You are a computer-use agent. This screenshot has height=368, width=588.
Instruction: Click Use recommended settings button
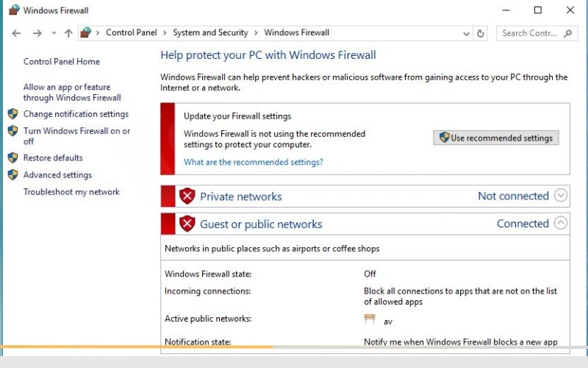click(495, 138)
